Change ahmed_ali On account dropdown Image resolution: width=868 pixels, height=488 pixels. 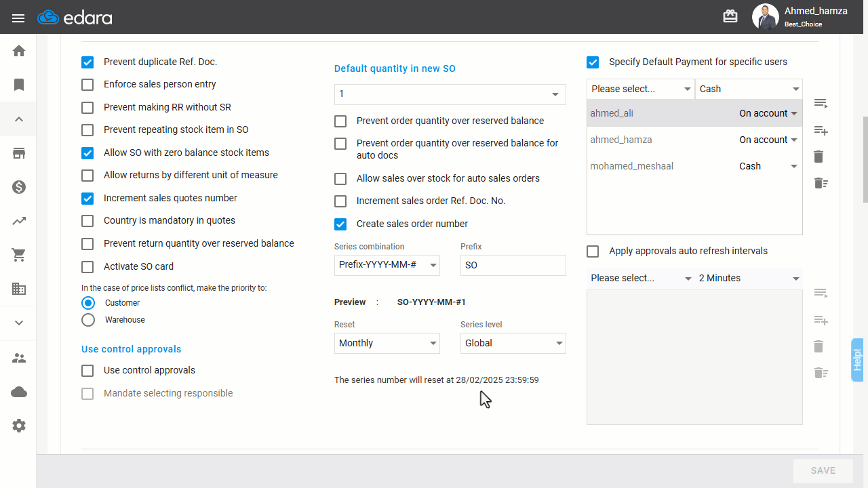(x=768, y=113)
